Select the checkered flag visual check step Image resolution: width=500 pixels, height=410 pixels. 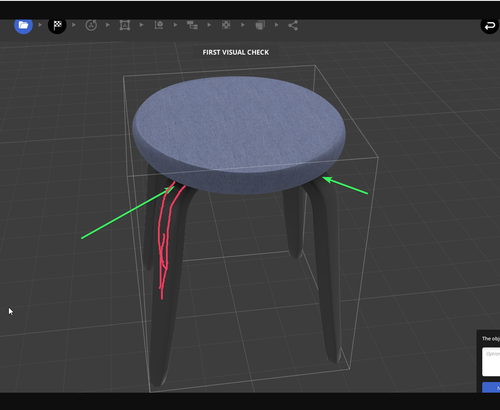(57, 25)
